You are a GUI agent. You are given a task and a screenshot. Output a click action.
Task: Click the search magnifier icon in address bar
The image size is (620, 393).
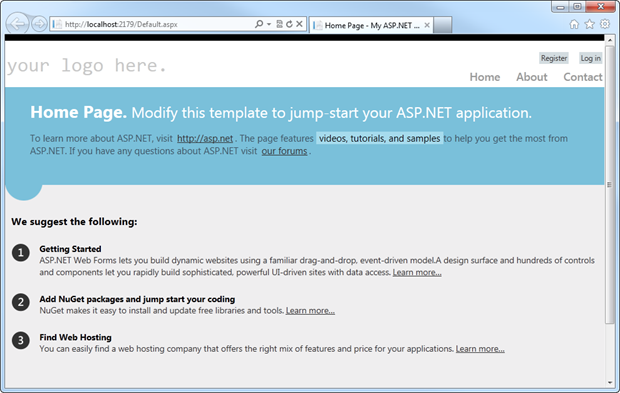259,24
